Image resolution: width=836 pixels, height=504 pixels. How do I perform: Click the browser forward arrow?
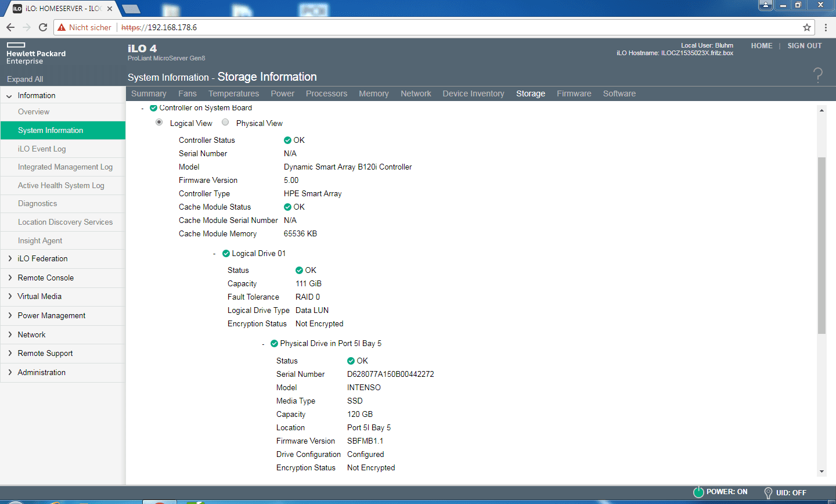(27, 27)
